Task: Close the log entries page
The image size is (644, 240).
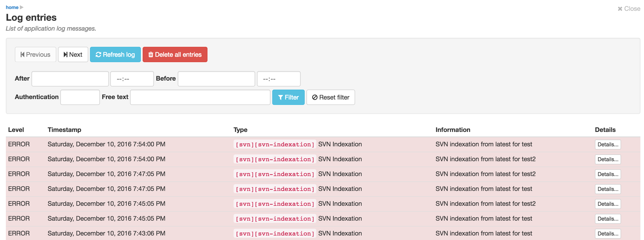Action: point(628,9)
